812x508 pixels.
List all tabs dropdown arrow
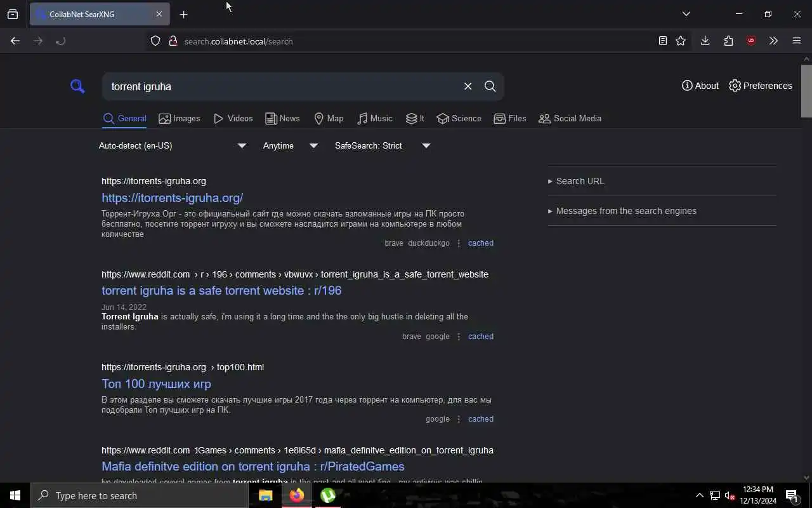(686, 14)
